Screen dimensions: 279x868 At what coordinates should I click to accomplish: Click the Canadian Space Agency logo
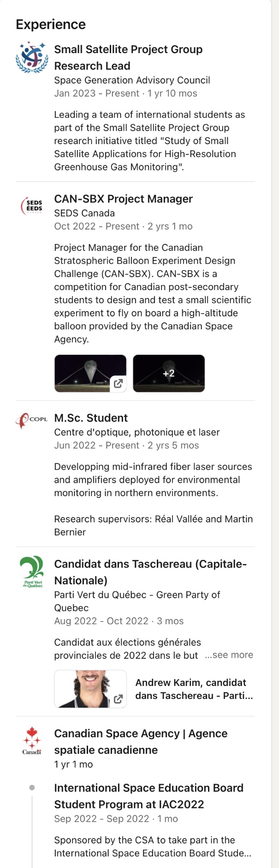coord(32,741)
